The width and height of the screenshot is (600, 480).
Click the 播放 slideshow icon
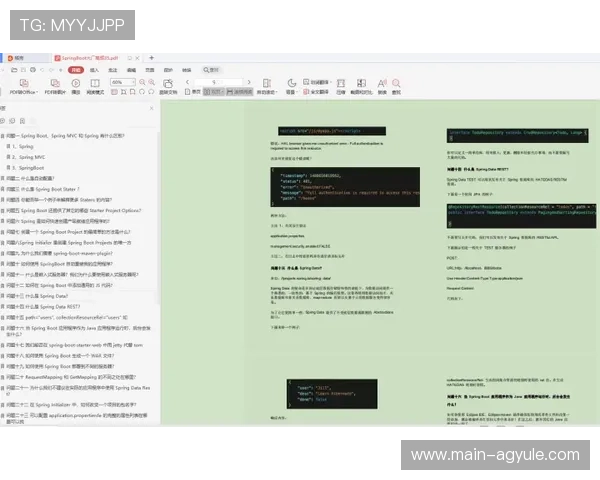[x=74, y=87]
